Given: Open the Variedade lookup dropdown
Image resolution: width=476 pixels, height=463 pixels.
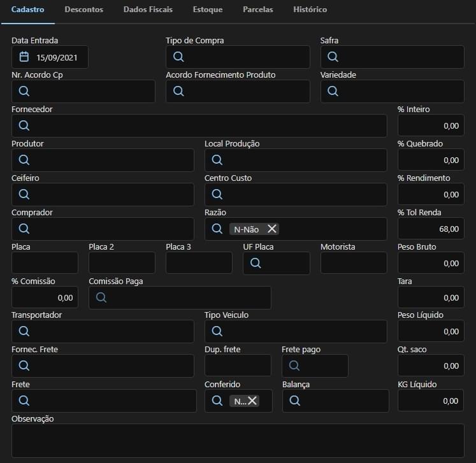Looking at the screenshot, I should tap(392, 92).
